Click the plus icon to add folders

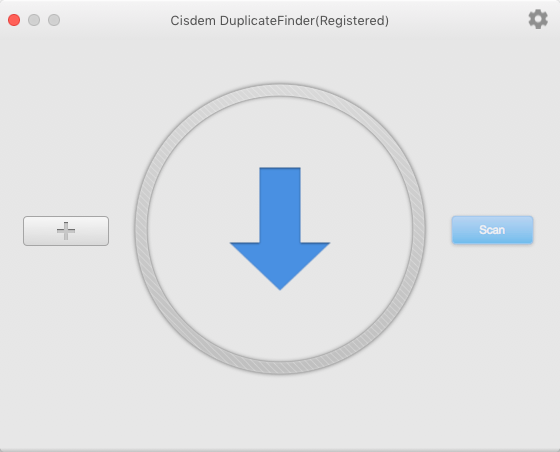tap(66, 231)
